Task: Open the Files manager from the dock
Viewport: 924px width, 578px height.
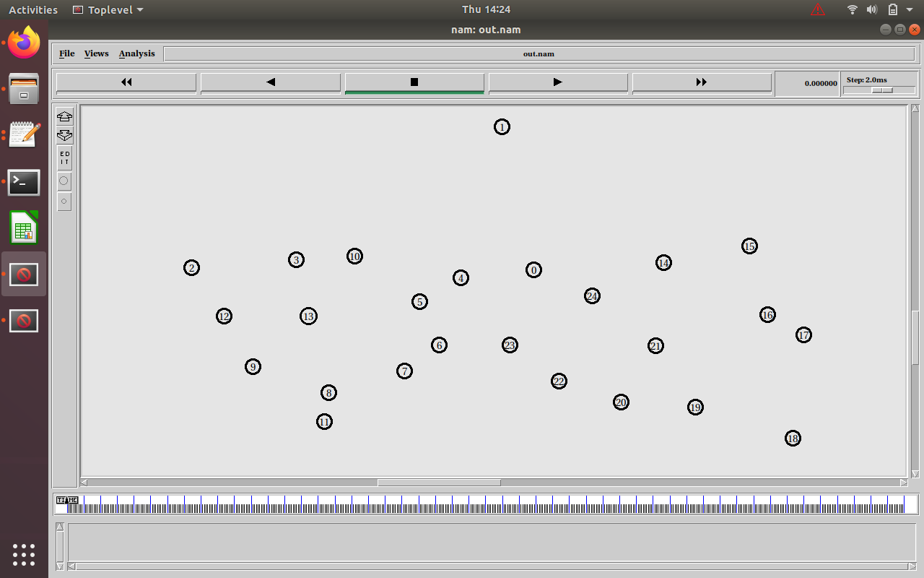Action: (x=24, y=88)
